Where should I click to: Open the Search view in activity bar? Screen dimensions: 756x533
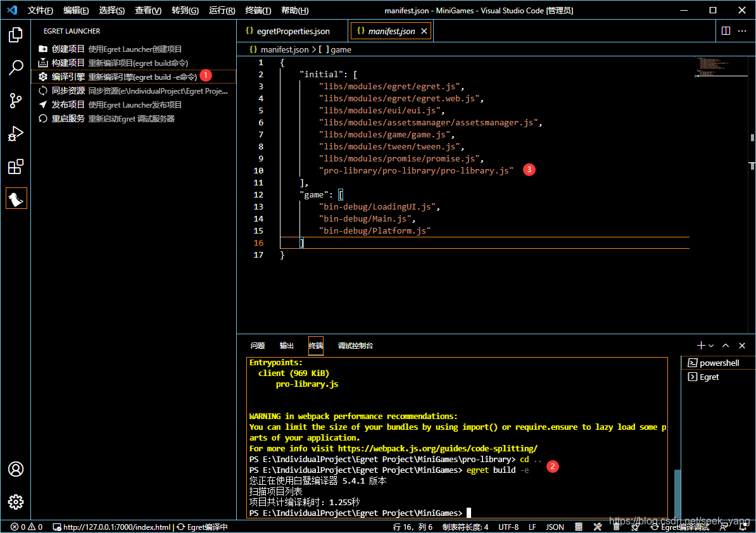(x=15, y=68)
